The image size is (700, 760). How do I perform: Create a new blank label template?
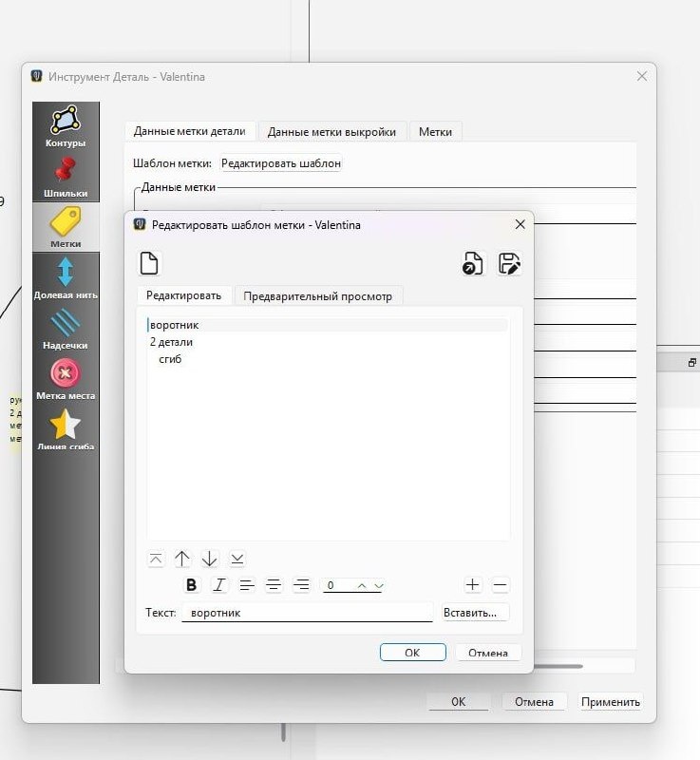point(149,263)
